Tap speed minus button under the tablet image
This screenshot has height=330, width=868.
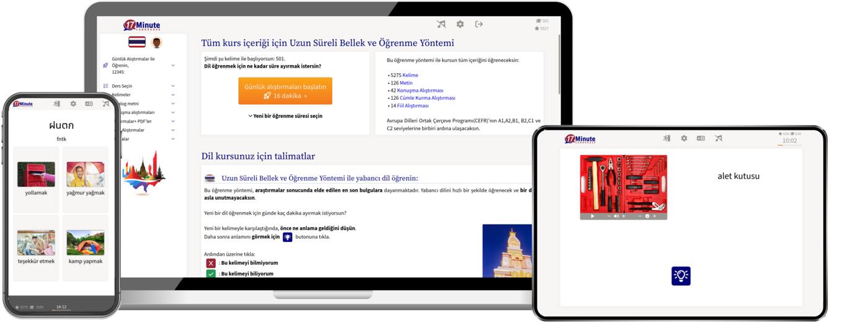(x=640, y=216)
